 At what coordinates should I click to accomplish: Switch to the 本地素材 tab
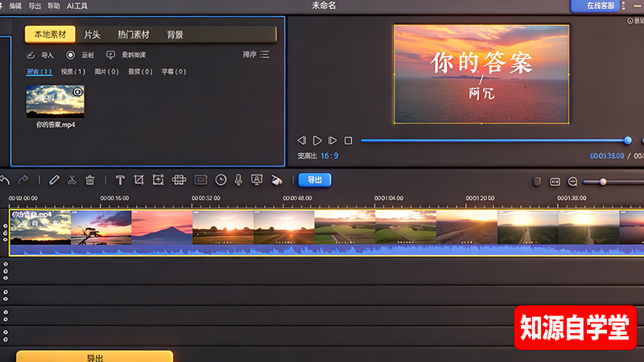pyautogui.click(x=50, y=35)
